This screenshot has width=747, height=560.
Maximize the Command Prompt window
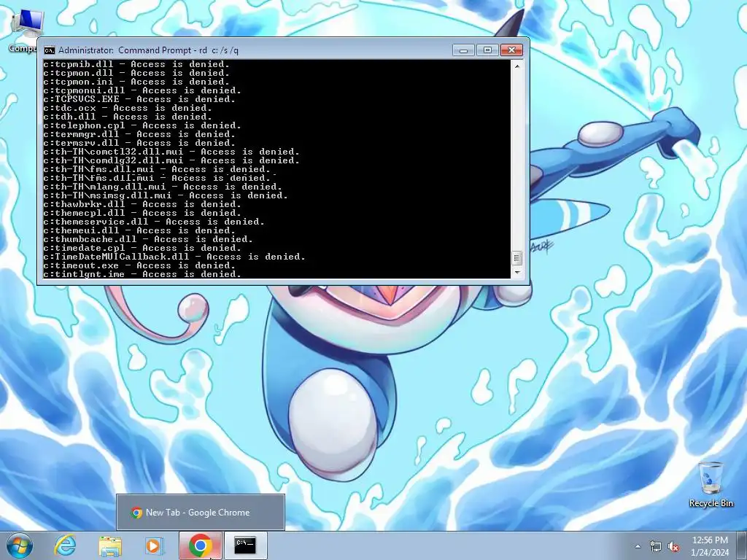point(487,50)
